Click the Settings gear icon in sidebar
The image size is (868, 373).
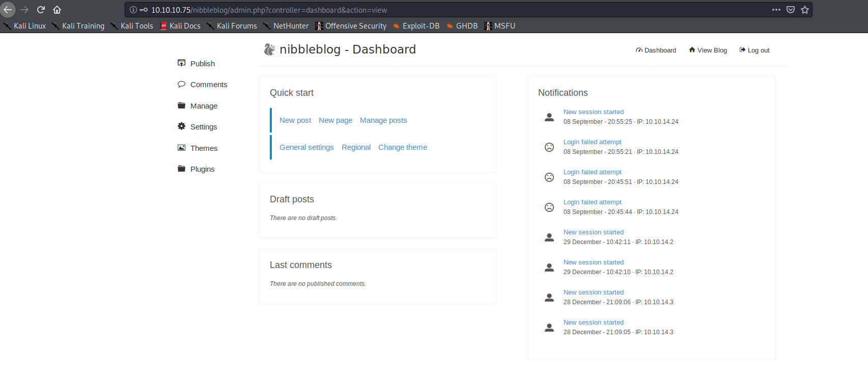point(181,126)
